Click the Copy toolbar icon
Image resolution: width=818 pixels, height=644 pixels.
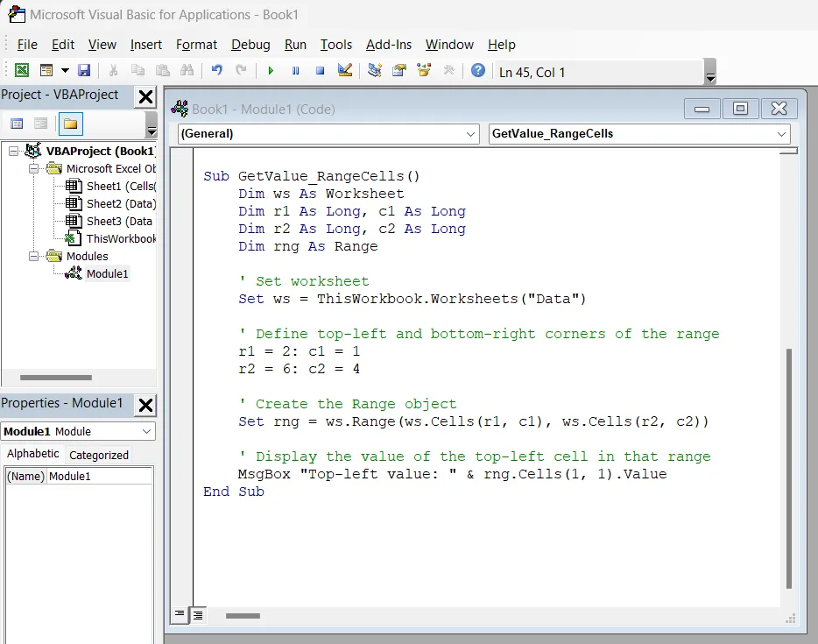[x=138, y=70]
